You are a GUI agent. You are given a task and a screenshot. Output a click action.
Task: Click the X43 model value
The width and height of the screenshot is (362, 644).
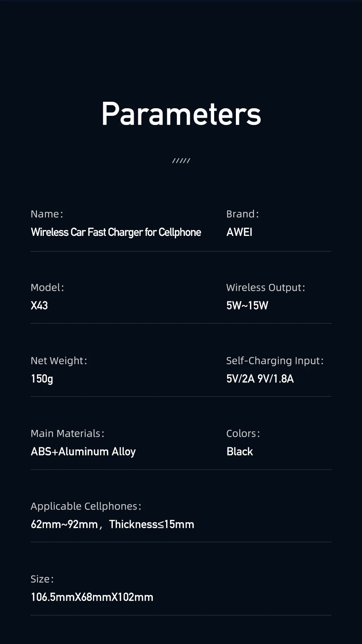(x=39, y=306)
